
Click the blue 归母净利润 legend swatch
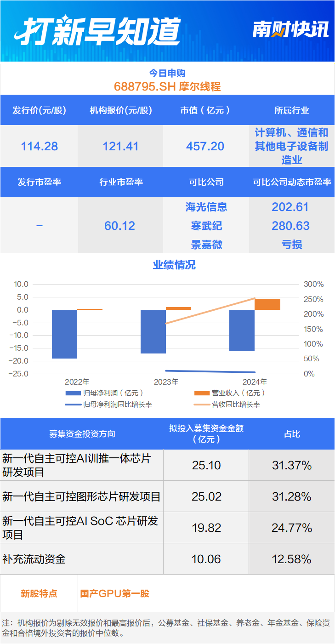[x=73, y=393]
